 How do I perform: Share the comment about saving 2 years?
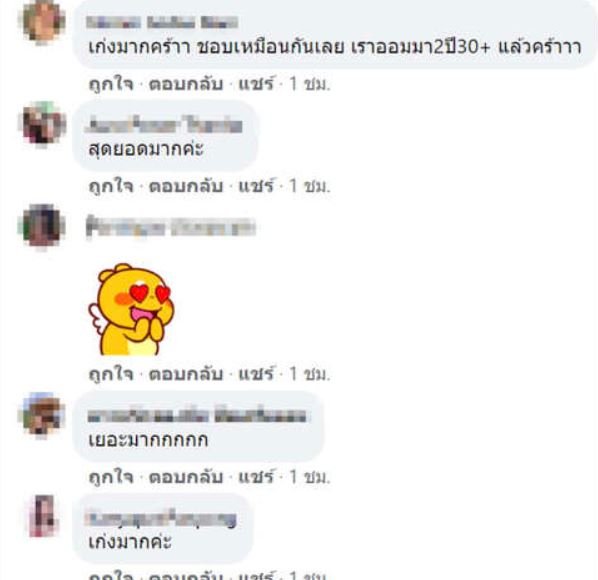click(x=256, y=84)
